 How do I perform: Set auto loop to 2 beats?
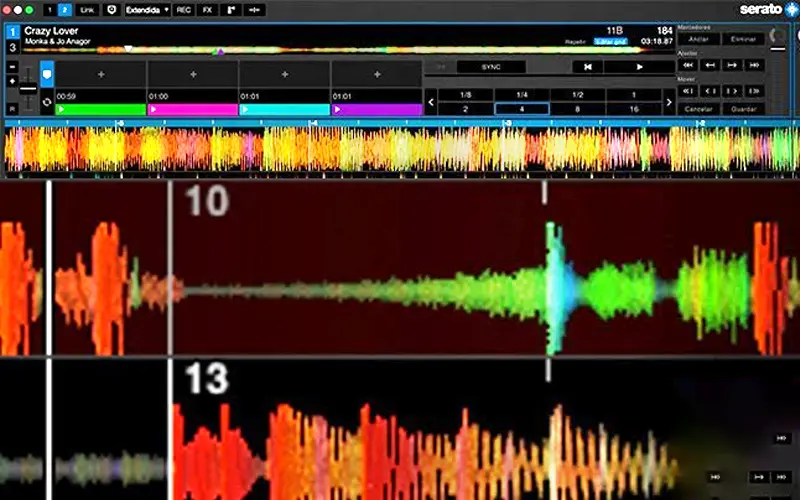pyautogui.click(x=465, y=109)
